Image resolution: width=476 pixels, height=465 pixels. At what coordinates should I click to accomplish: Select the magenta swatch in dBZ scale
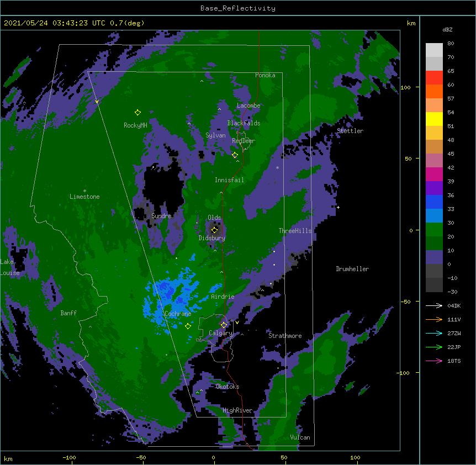434,174
